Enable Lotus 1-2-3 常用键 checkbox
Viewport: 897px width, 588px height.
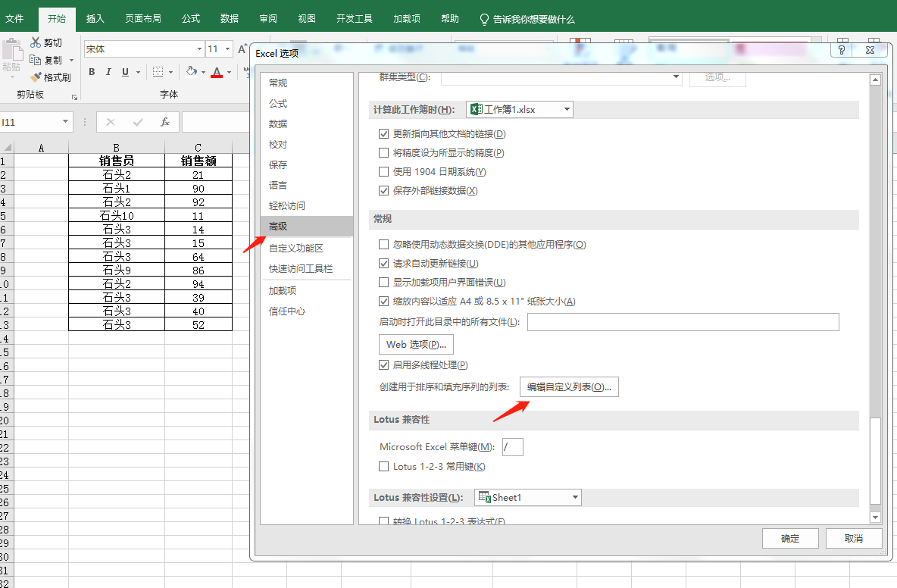click(384, 466)
